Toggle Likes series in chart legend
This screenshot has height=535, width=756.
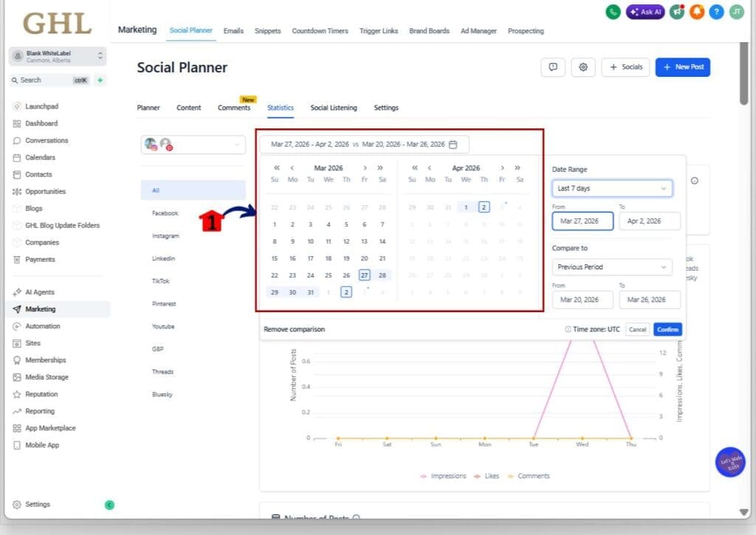click(487, 476)
